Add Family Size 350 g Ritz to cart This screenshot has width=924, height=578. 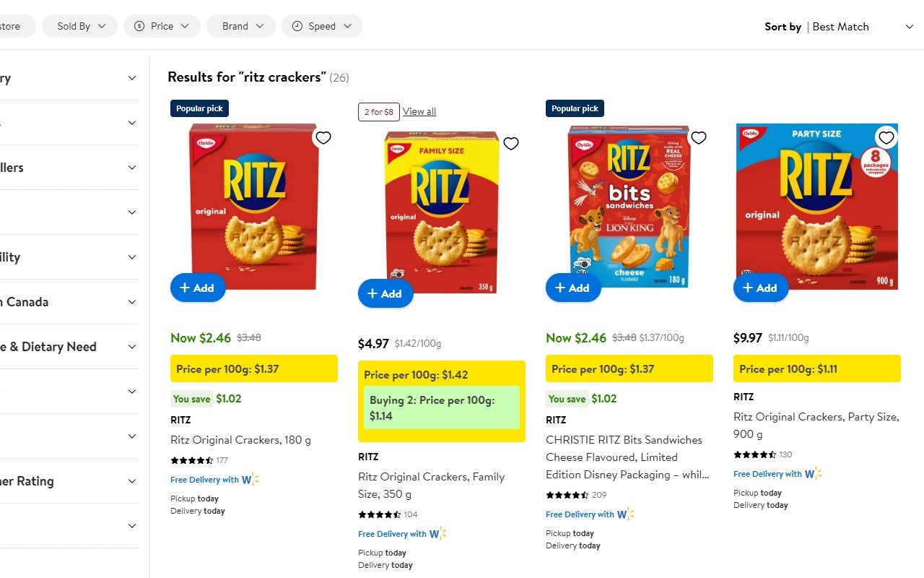[385, 293]
